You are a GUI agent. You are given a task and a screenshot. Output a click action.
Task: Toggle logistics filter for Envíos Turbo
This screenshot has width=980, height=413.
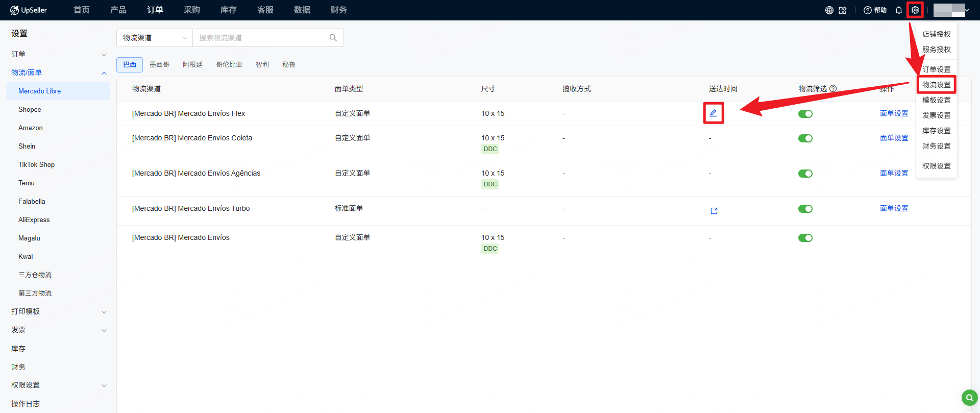pos(805,209)
